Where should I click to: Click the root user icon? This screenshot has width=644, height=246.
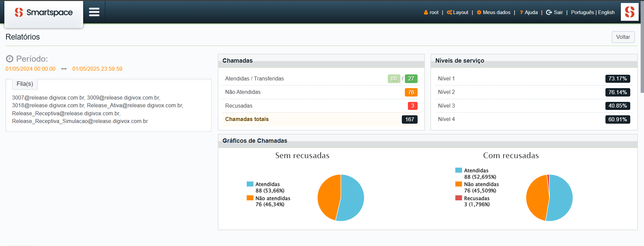426,12
